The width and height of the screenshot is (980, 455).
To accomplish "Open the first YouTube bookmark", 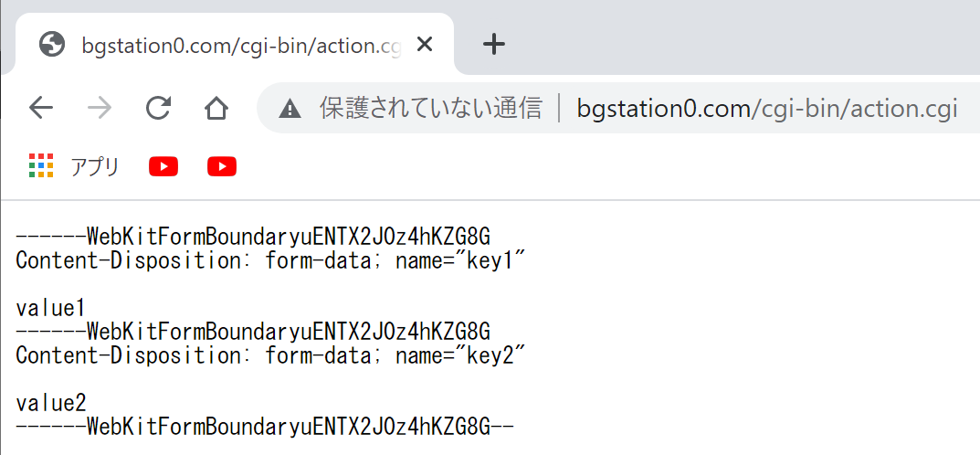I will point(163,166).
